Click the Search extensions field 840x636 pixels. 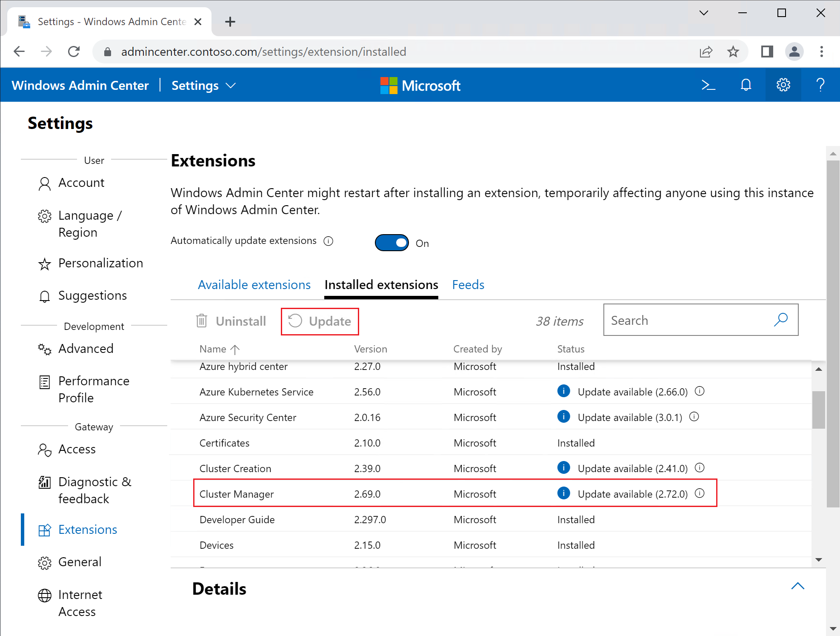[x=700, y=320]
